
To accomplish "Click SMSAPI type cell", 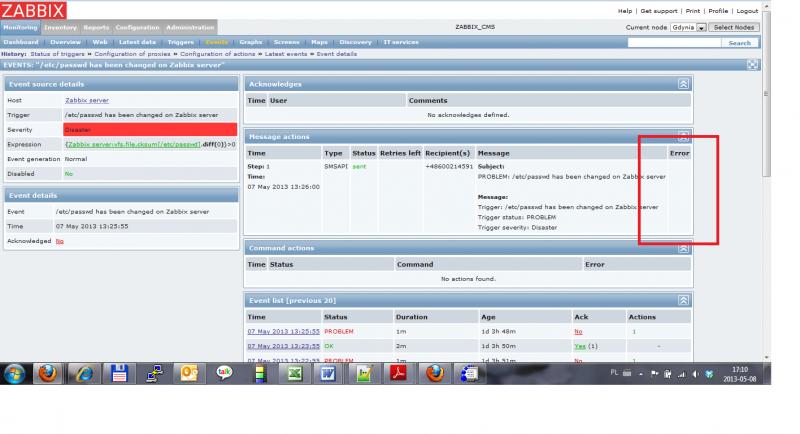I will [x=336, y=167].
